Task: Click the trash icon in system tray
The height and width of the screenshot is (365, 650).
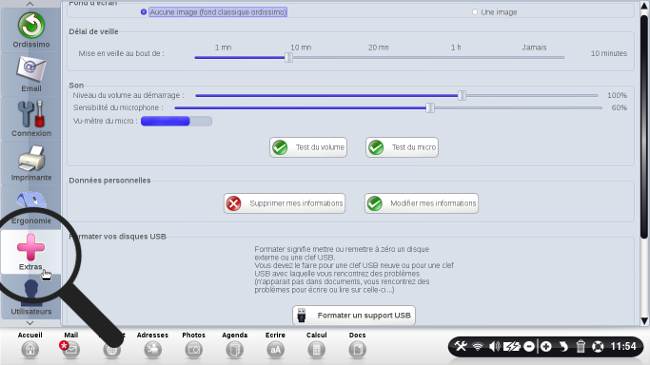Action: coord(580,346)
